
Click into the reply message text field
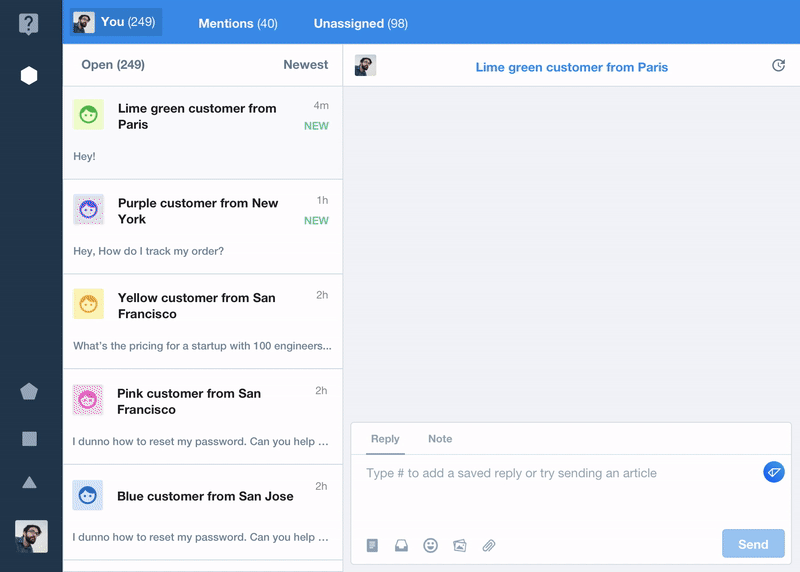(561, 490)
